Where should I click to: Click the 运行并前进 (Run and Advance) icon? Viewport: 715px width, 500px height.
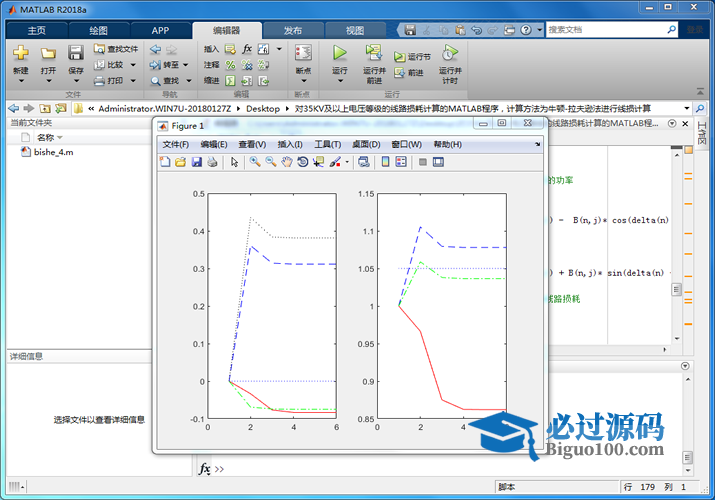[x=374, y=53]
